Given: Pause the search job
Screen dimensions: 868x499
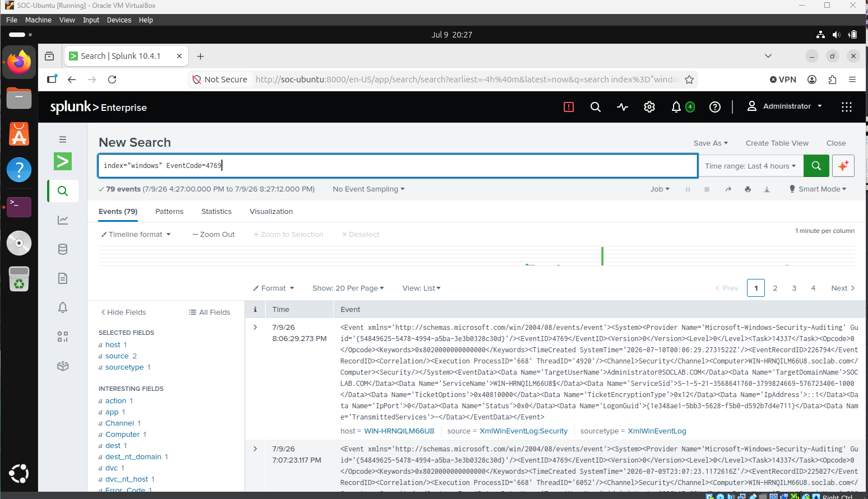Looking at the screenshot, I should click(688, 189).
